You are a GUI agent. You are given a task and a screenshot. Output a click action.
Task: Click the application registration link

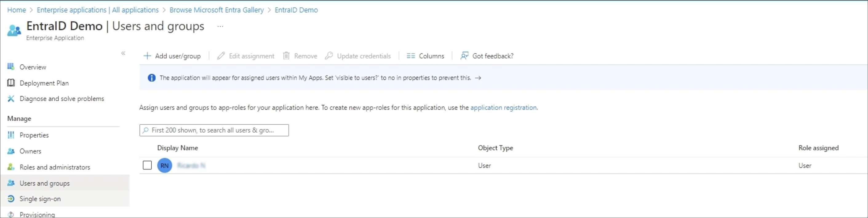[504, 108]
